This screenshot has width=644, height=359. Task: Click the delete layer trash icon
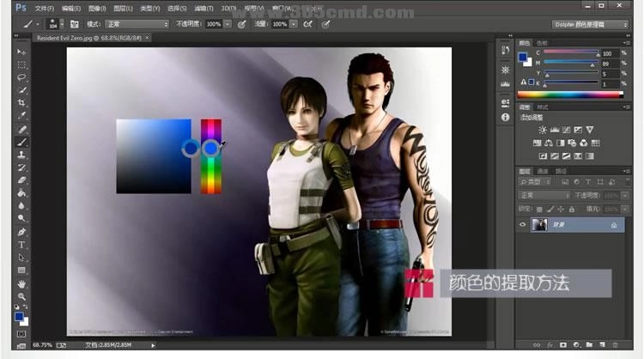click(x=617, y=345)
